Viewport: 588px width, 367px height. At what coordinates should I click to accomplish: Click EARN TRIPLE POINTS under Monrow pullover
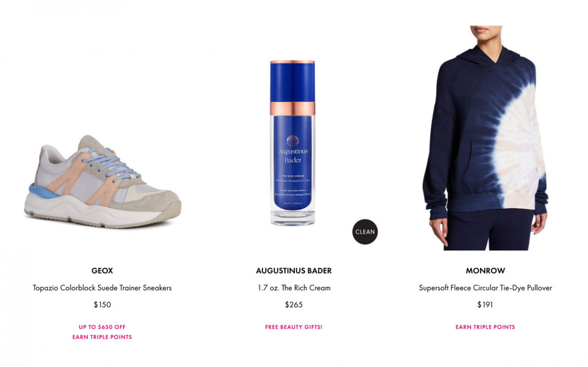pos(485,327)
